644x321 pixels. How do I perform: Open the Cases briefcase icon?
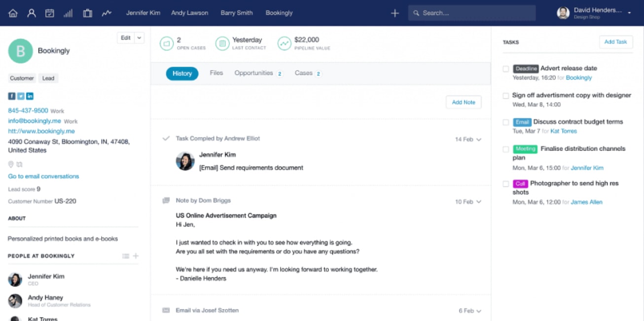point(87,13)
